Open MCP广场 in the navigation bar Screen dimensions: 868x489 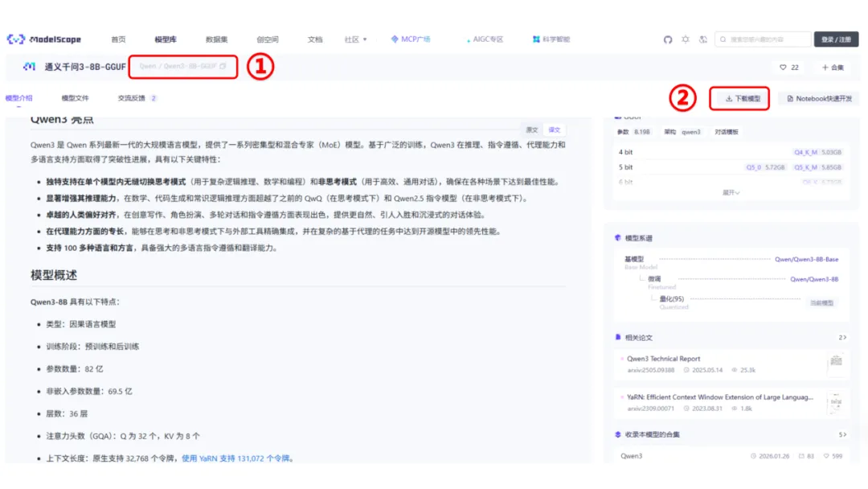(410, 39)
